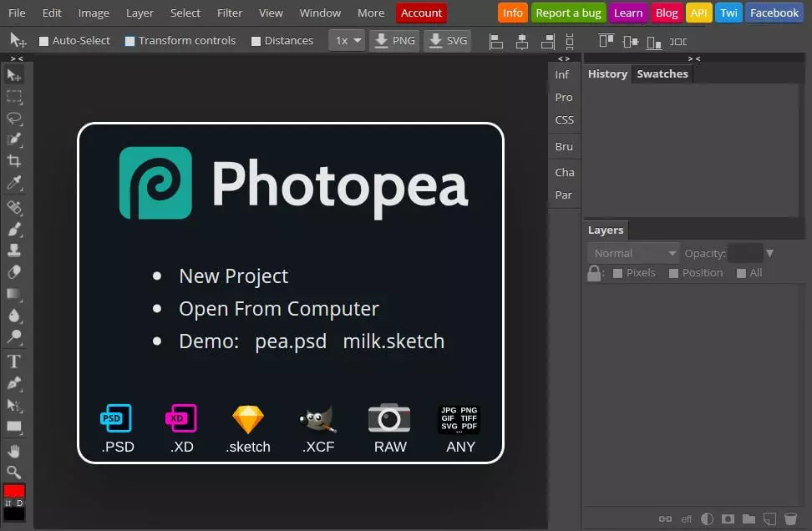Create a new folder in Layers
The height and width of the screenshot is (531, 812).
point(749,518)
